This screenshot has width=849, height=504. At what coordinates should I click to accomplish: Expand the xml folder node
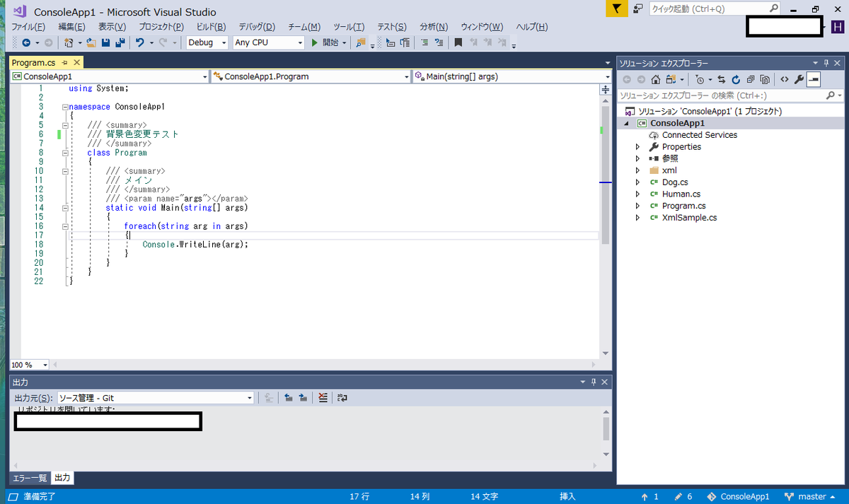pyautogui.click(x=637, y=170)
